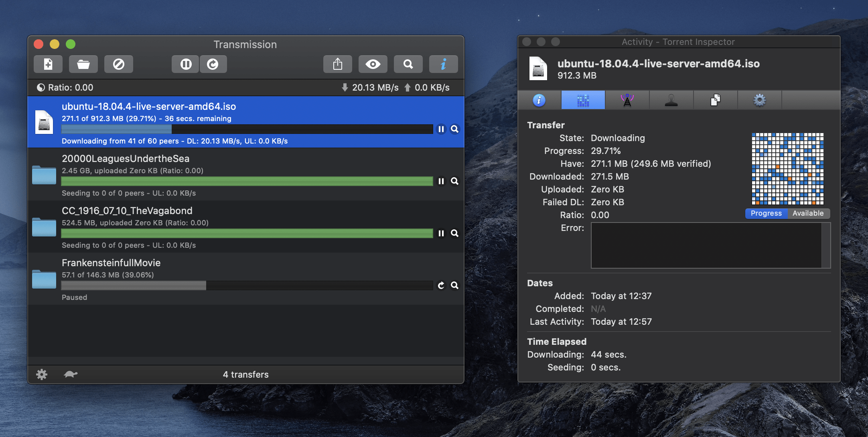Screen dimensions: 868x437
Task: Quick Look the selected torrent with the eye icon
Action: tap(373, 64)
